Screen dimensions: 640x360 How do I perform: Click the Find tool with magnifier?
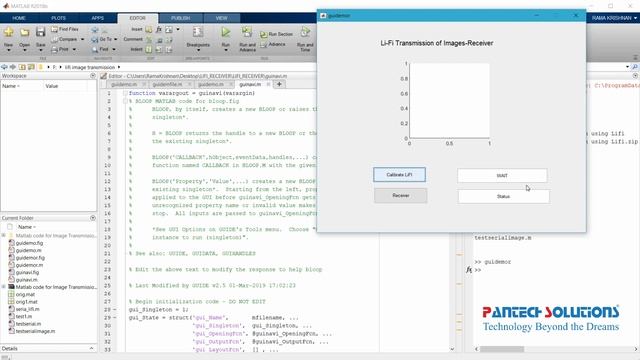click(100, 49)
